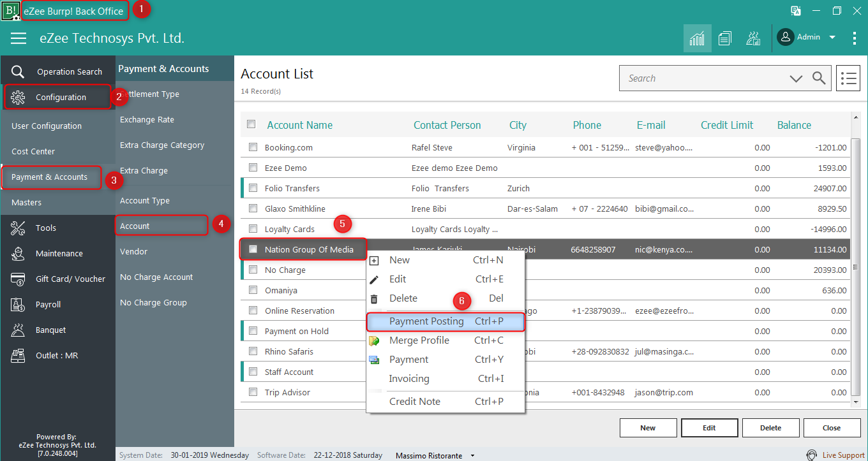
Task: Open the reports document icon in header
Action: (724, 38)
